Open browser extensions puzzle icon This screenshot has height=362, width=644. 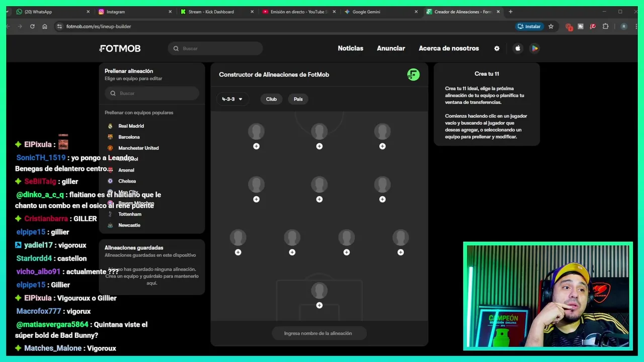605,26
